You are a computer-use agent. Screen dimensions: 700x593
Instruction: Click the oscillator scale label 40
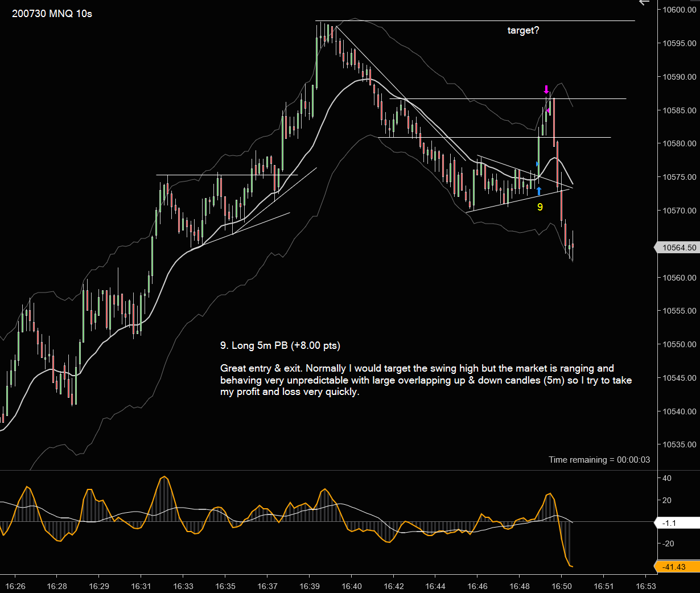pos(667,478)
